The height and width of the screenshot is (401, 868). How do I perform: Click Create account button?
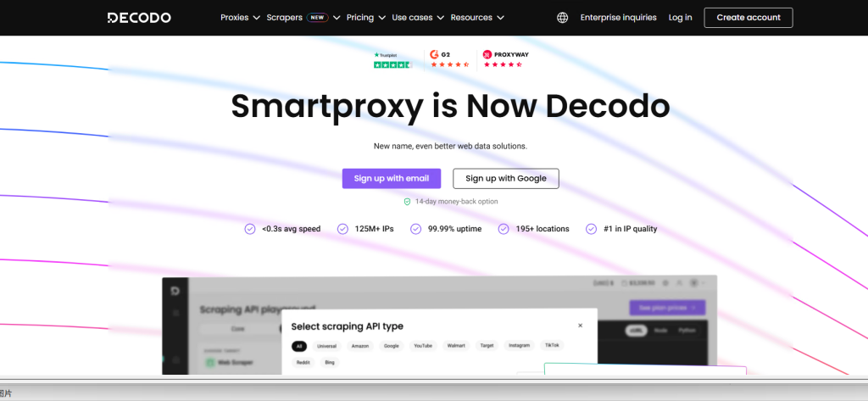pyautogui.click(x=748, y=18)
